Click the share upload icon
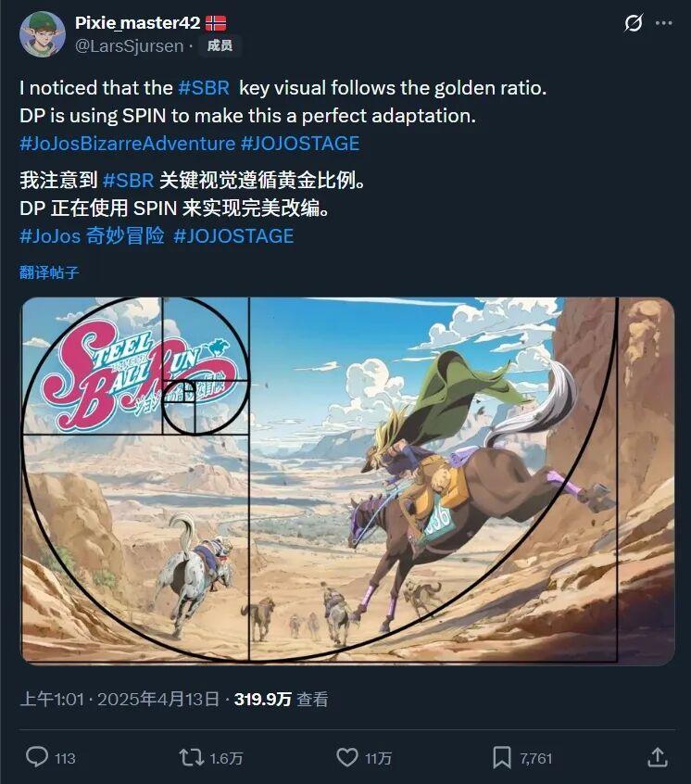The height and width of the screenshot is (784, 691). click(x=658, y=757)
